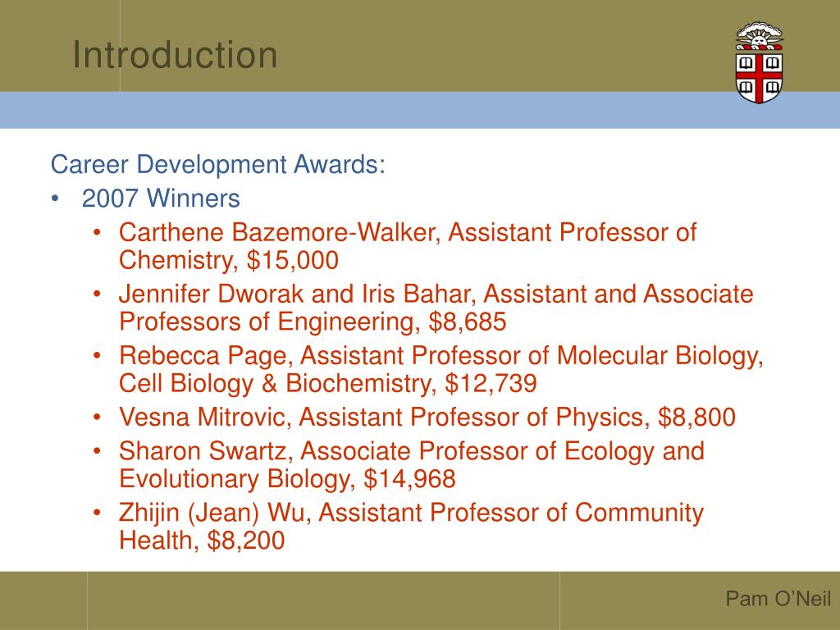Click the $15,000 Chemistry award amount

point(293,260)
